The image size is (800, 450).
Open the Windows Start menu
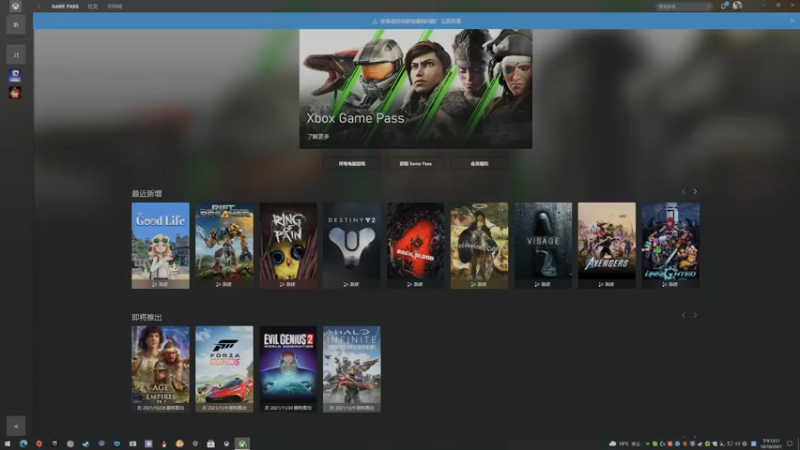[x=7, y=444]
